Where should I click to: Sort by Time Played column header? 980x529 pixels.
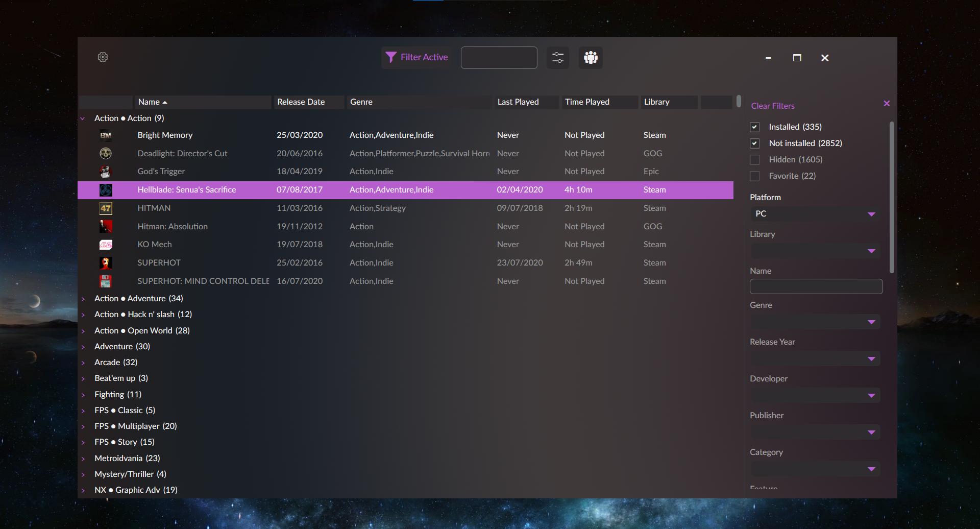600,102
